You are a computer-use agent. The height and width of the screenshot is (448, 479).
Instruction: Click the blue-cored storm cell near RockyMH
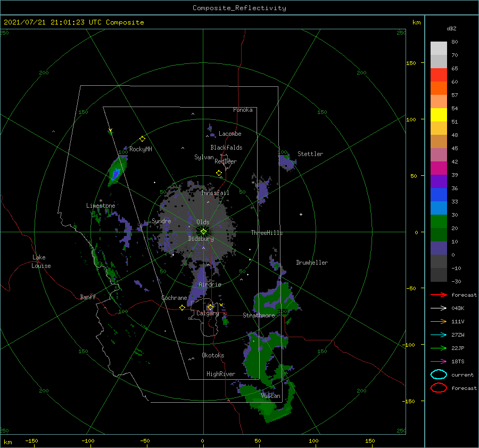[116, 173]
